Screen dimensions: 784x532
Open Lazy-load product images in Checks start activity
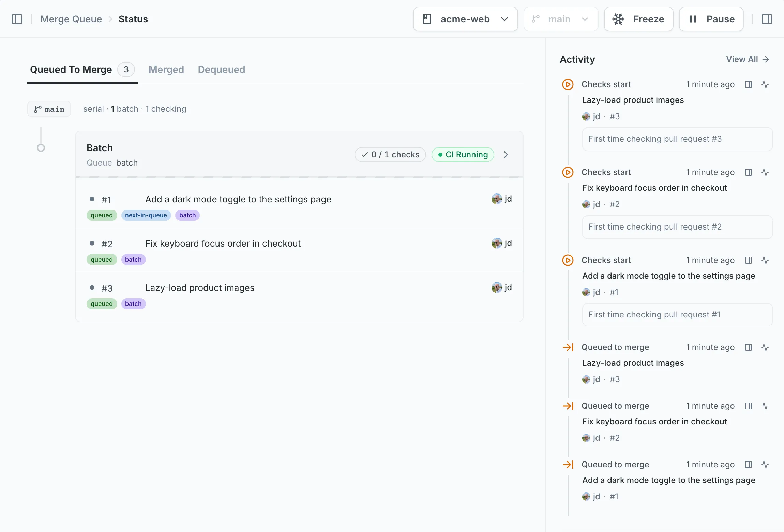[633, 100]
